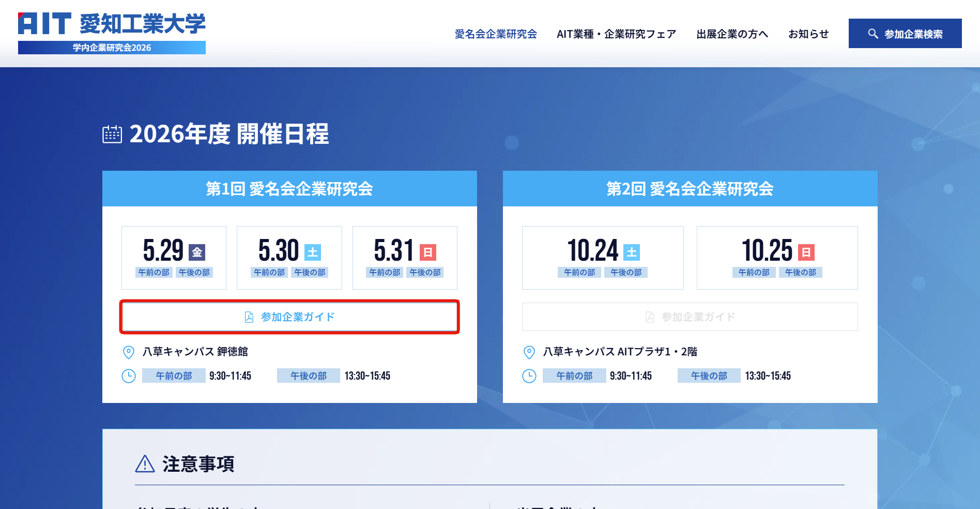Click the clock icon in 第2回 schedule
Viewport: 980px width, 509px height.
click(x=529, y=376)
